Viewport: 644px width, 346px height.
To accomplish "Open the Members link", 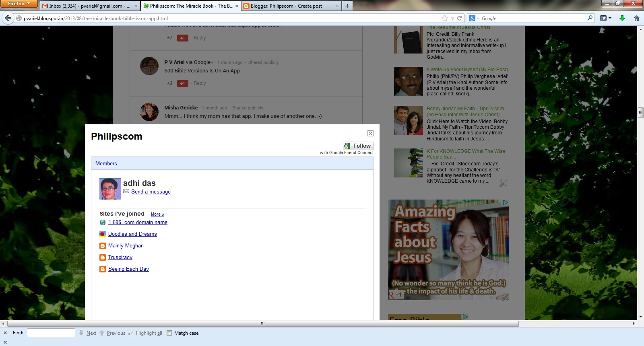I will point(106,163).
